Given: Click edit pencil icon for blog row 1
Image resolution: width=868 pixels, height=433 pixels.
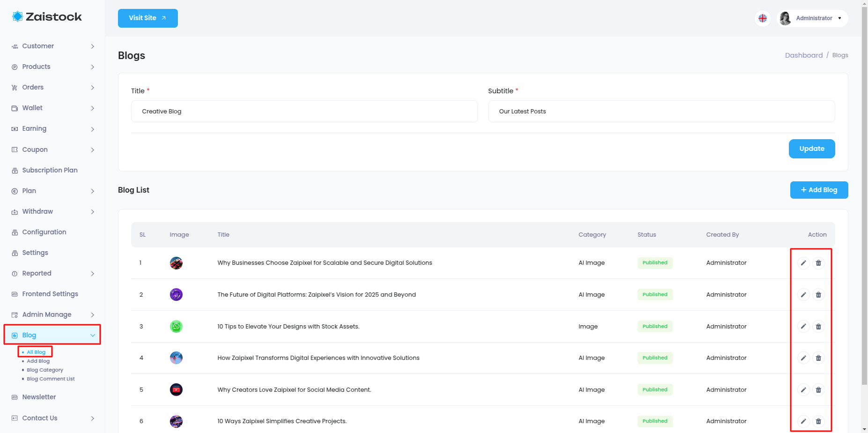Looking at the screenshot, I should pos(803,263).
